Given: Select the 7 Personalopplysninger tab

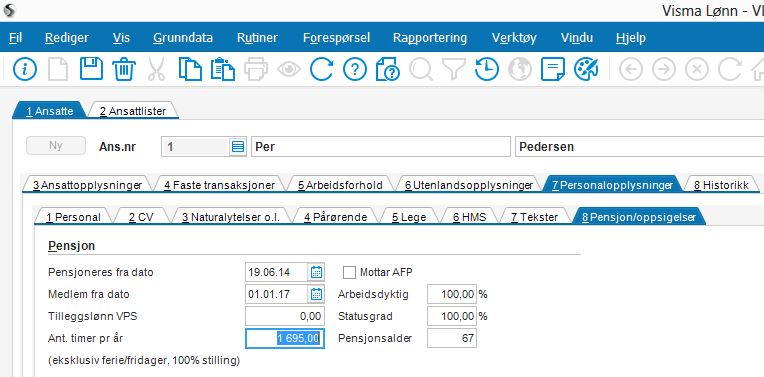Looking at the screenshot, I should (x=612, y=185).
